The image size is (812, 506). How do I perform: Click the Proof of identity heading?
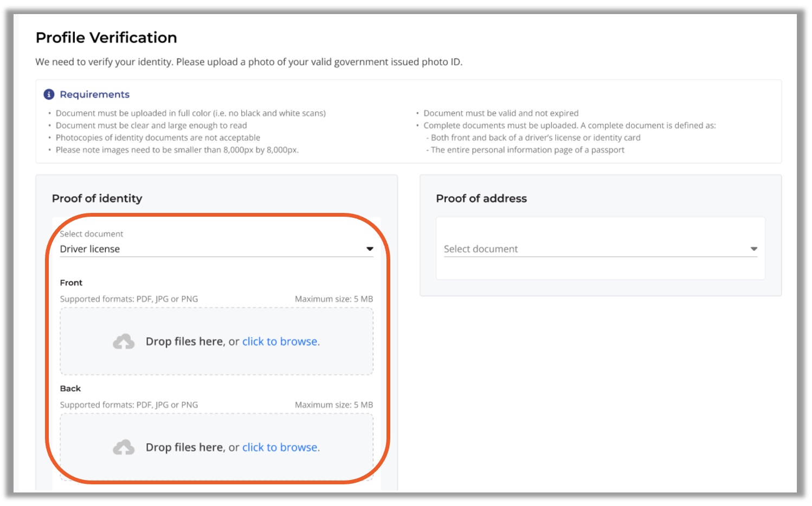pos(97,198)
